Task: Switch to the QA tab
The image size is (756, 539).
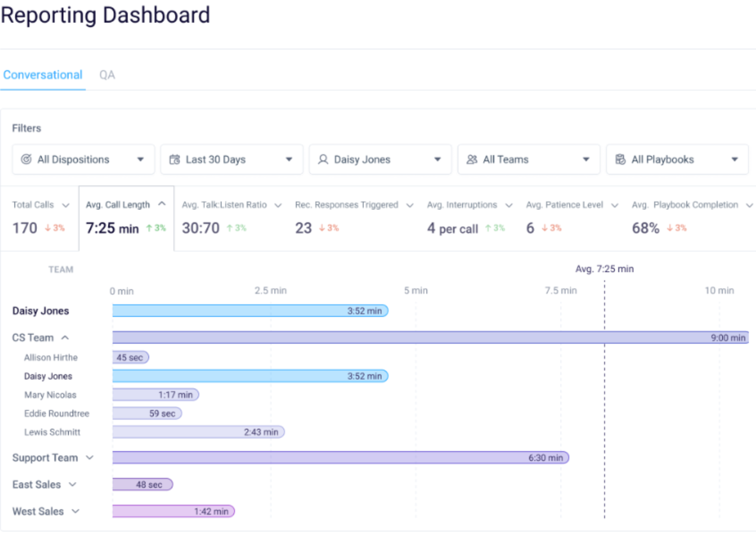Action: pos(107,75)
